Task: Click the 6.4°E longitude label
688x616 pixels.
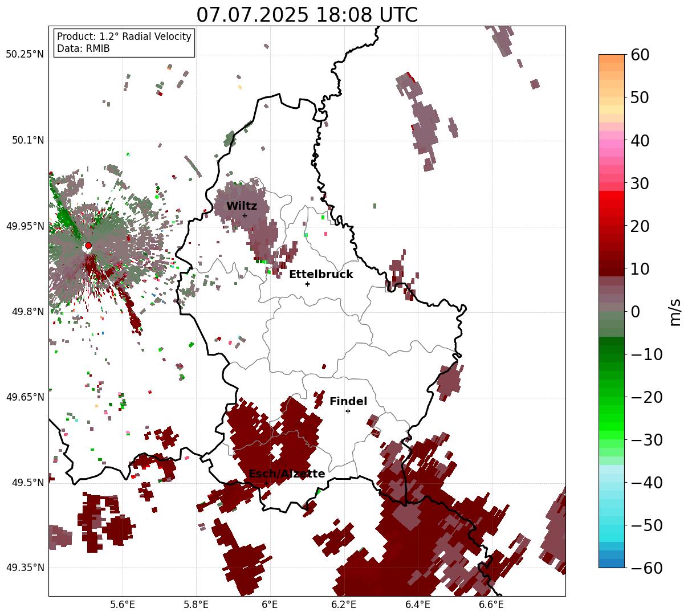Action: [x=418, y=605]
